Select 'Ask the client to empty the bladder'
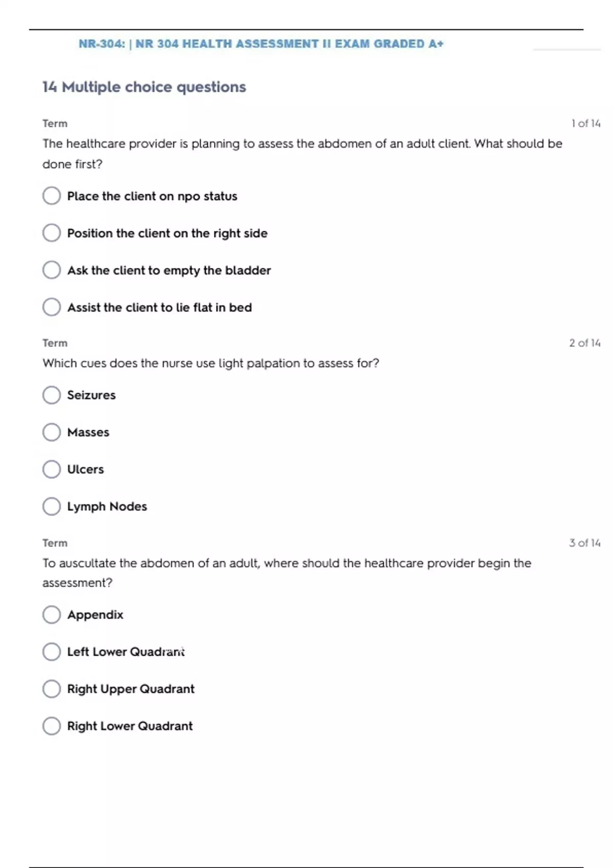Screen dimensions: 613x868 click(52, 270)
